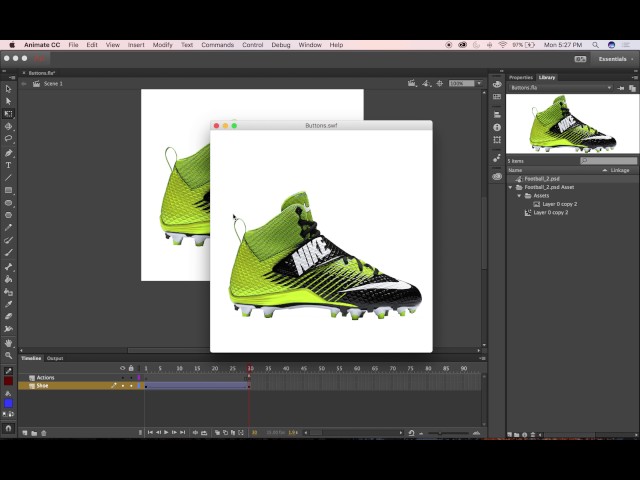Select the Selection arrow tool
Image resolution: width=640 pixels, height=480 pixels.
[x=8, y=89]
